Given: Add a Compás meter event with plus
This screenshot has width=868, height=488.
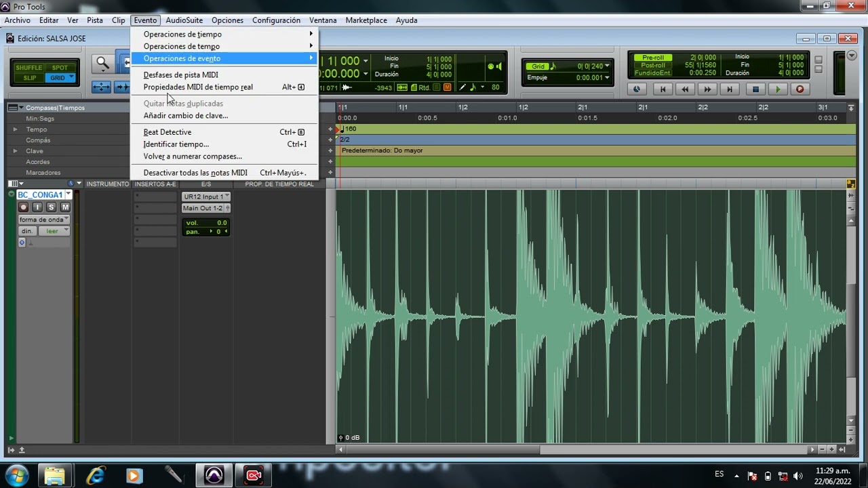Looking at the screenshot, I should coord(331,140).
